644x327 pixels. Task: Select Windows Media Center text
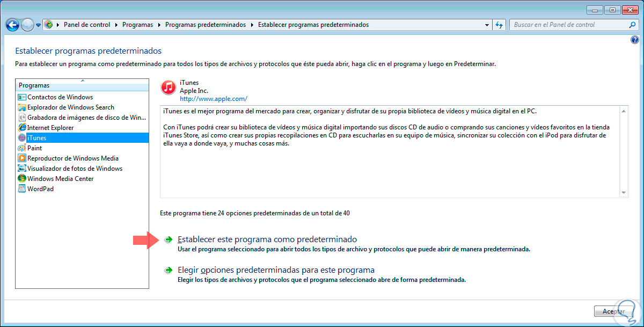(x=61, y=179)
